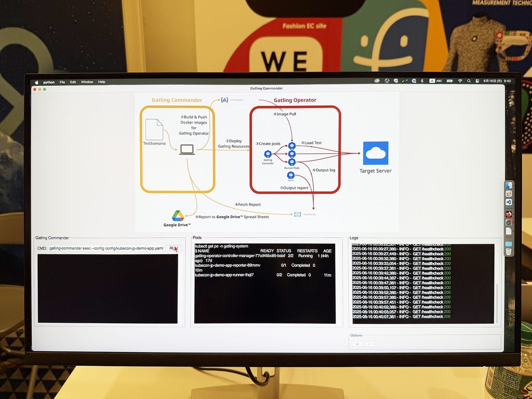Click the Google Drive logo in diagram
Viewport: 532px width, 399px height.
178,216
